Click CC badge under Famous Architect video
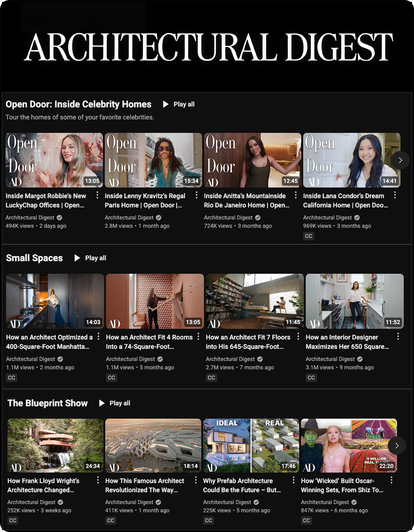The image size is (414, 532). (111, 520)
